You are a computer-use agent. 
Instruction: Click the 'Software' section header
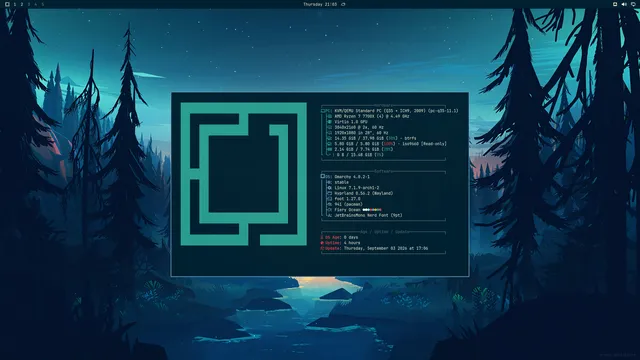(x=383, y=171)
